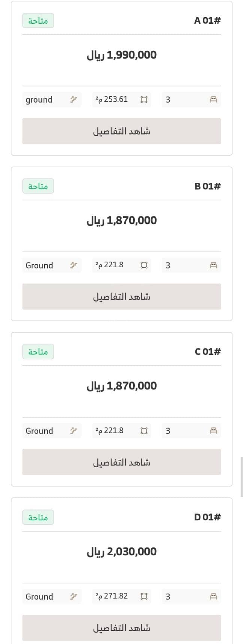This screenshot has width=243, height=644.
Task: Open شاهد التفاصيل for unit B 01
Action: click(x=122, y=297)
